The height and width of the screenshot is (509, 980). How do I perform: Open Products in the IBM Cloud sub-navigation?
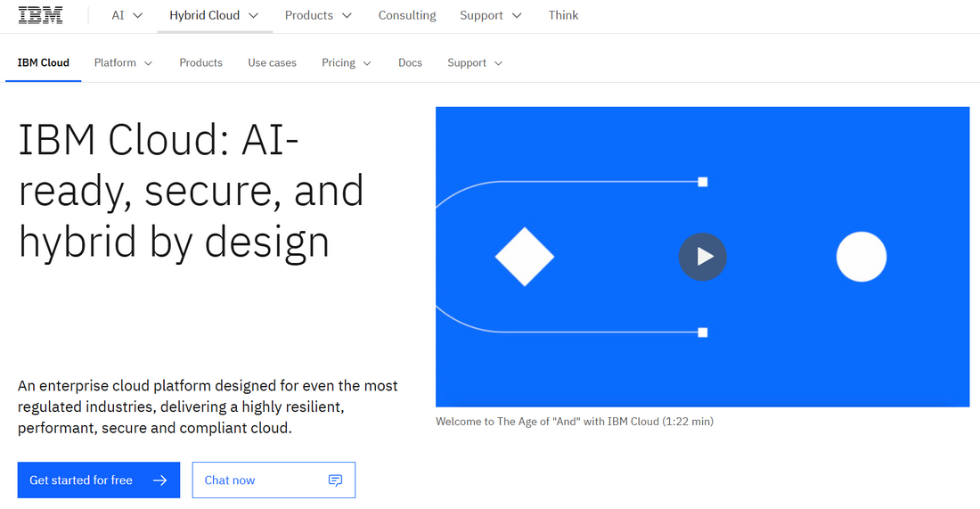click(200, 63)
